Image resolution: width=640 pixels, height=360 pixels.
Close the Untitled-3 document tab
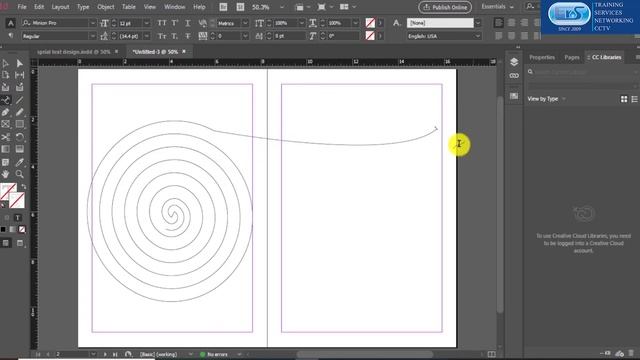point(184,51)
